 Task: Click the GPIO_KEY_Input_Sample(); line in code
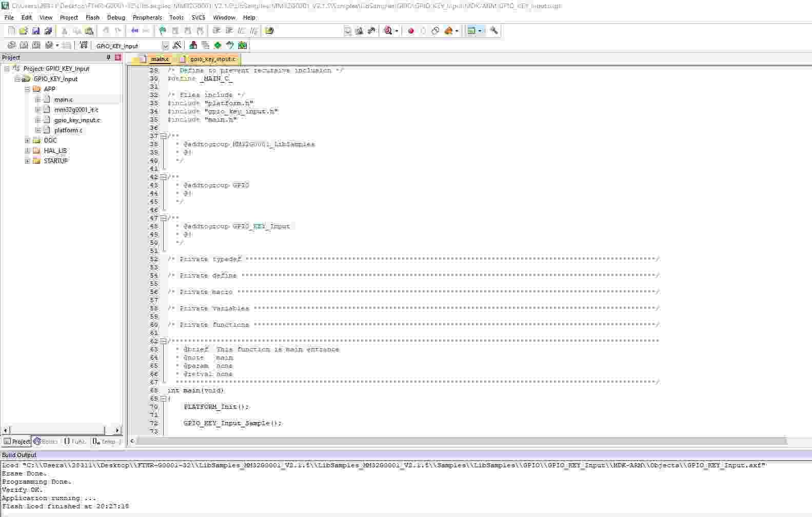coord(232,423)
